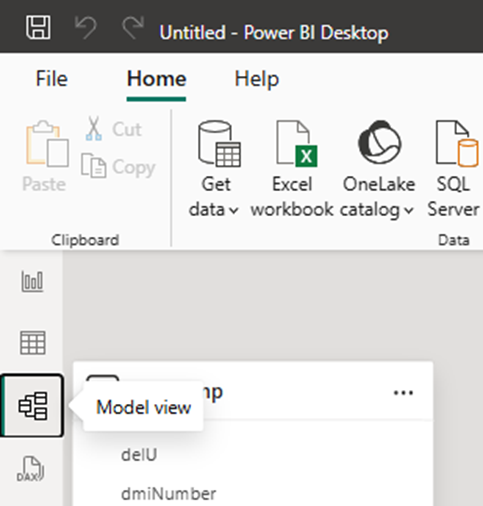Select the dmiNumber field

click(x=169, y=494)
